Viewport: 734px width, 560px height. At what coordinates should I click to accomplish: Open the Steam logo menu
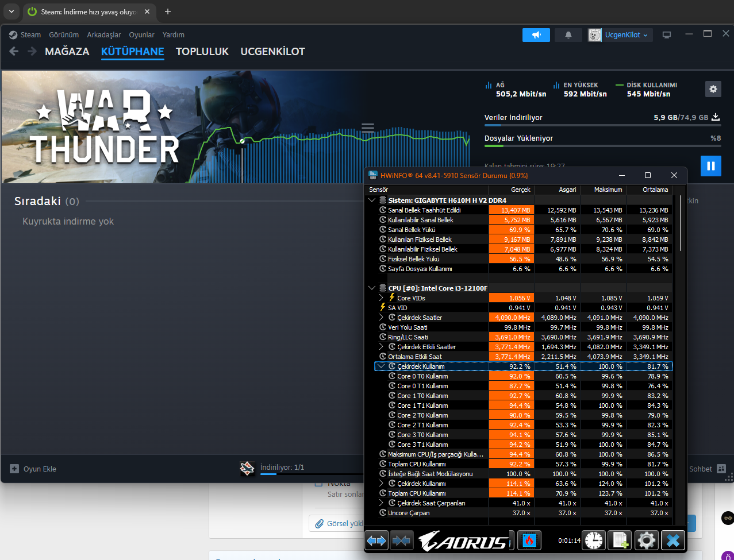pos(13,35)
